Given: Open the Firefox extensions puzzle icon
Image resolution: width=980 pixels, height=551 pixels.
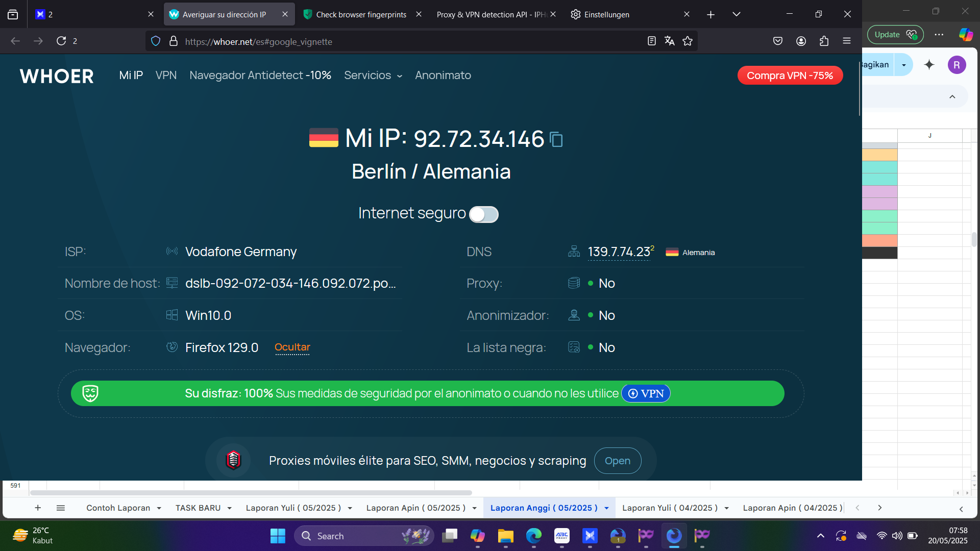Looking at the screenshot, I should [824, 41].
